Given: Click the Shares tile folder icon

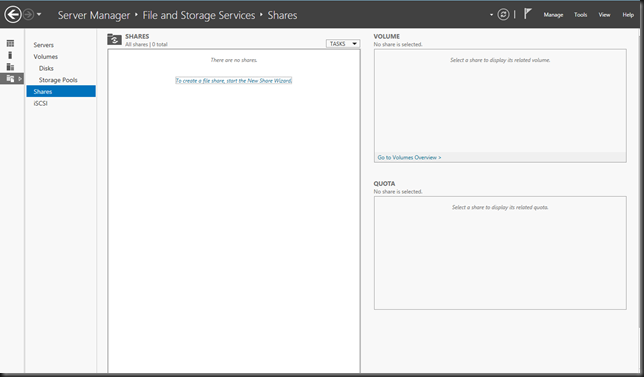Looking at the screenshot, I should click(114, 39).
